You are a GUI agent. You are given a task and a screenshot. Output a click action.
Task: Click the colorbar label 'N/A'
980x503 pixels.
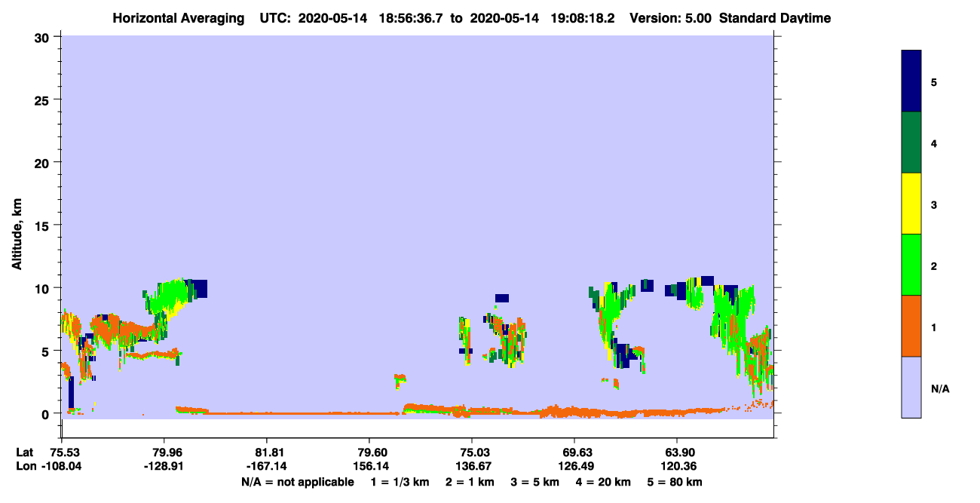tap(939, 389)
